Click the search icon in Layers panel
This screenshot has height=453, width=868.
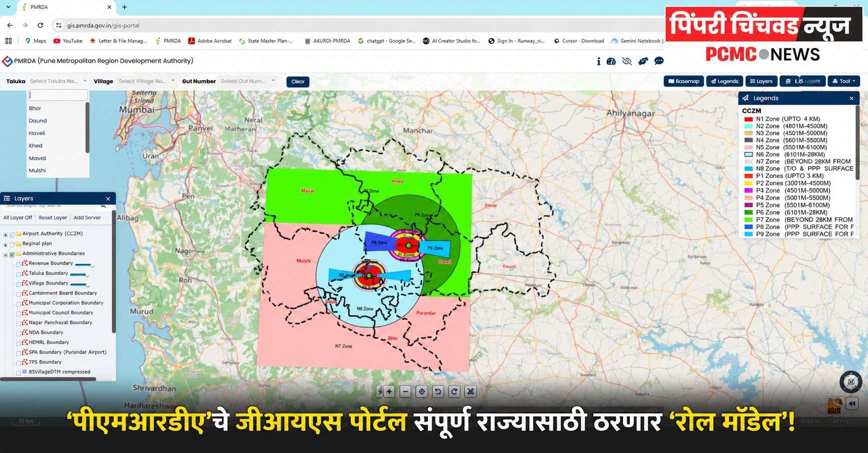point(104,205)
